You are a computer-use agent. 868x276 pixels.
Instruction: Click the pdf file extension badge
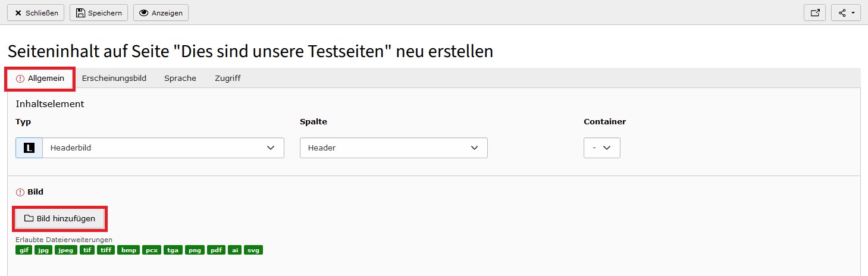[x=216, y=250]
